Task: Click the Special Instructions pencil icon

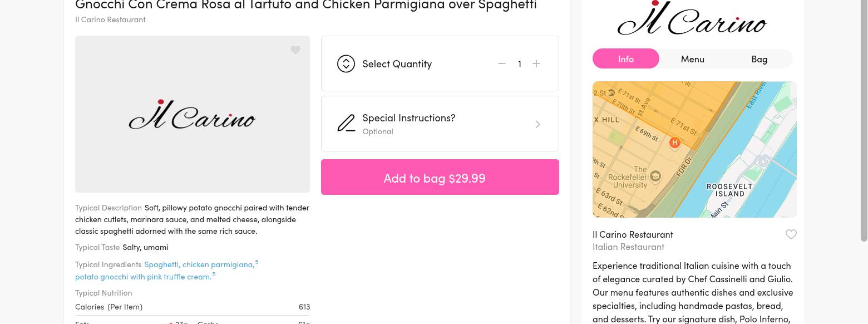Action: (x=346, y=124)
